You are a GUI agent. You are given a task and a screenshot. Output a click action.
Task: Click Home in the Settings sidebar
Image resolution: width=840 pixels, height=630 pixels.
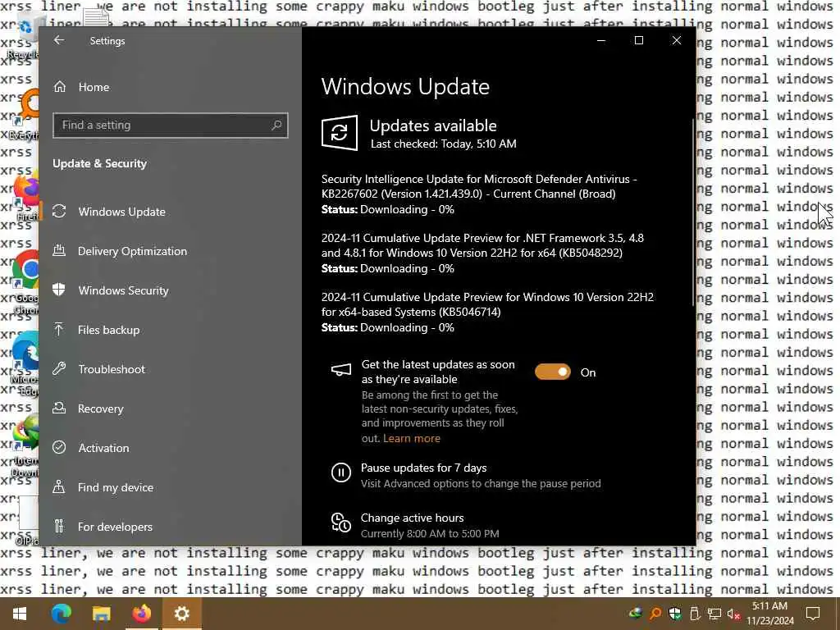point(94,87)
